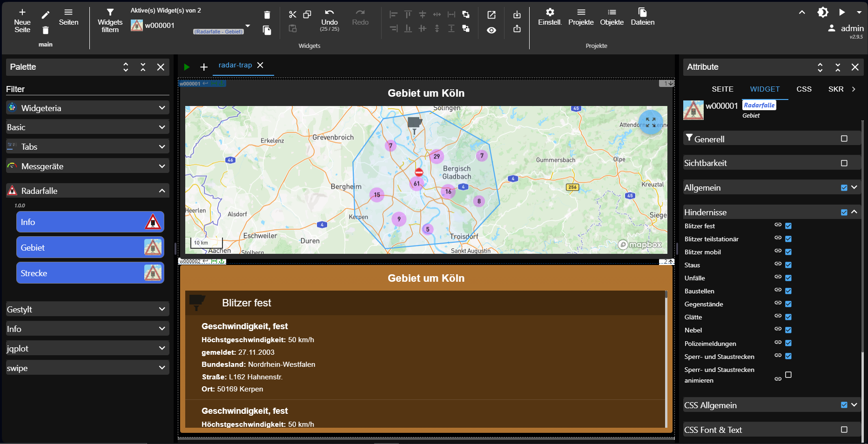Expand the Gestylt palette group
This screenshot has width=868, height=444.
87,309
